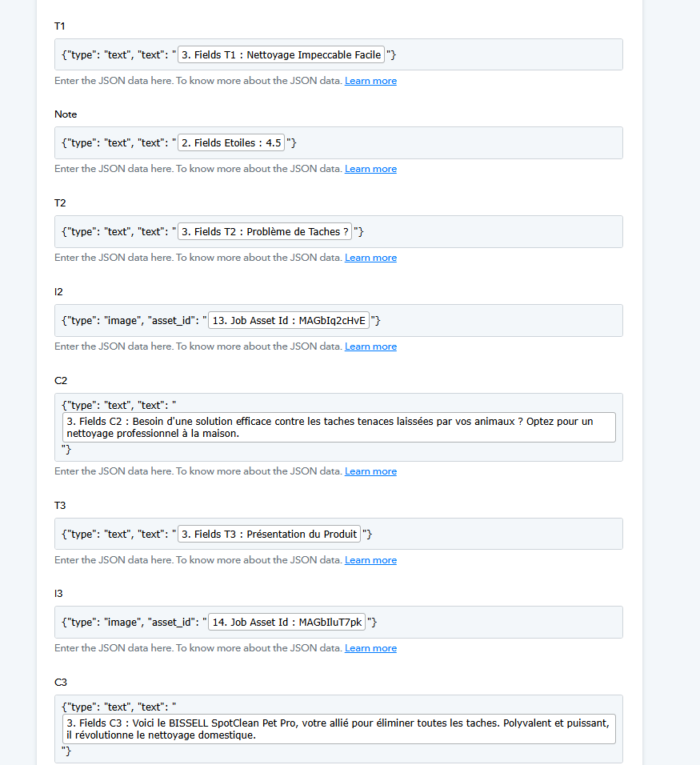Select the 'Fields T1 : Nettoyage Impeccable Facile' token
The image size is (700, 765).
281,54
